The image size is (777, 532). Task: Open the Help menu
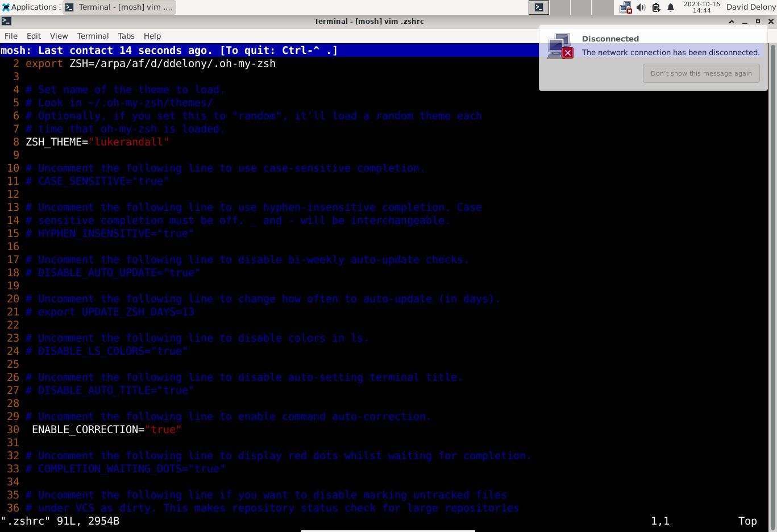(152, 36)
